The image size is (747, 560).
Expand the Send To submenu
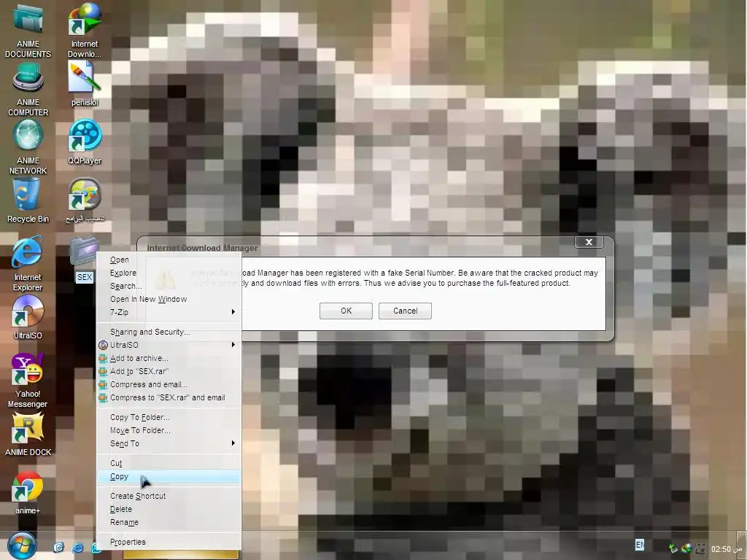(169, 443)
